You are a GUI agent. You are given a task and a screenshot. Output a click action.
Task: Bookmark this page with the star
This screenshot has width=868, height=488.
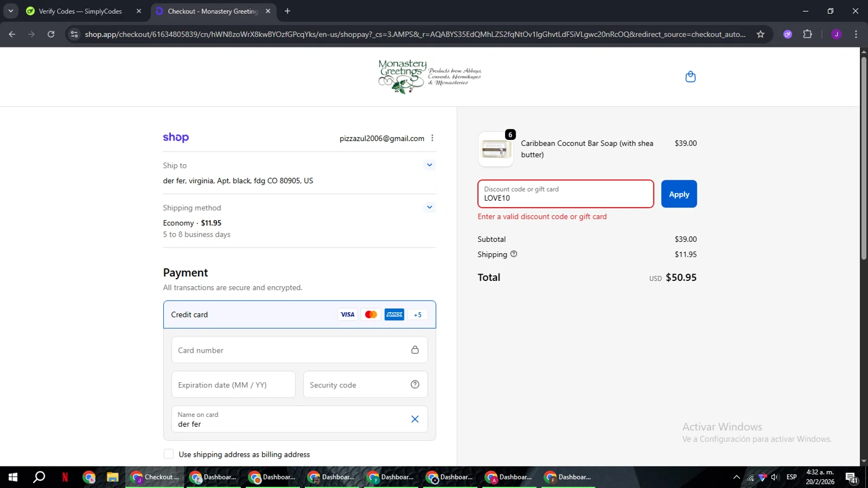pos(760,34)
